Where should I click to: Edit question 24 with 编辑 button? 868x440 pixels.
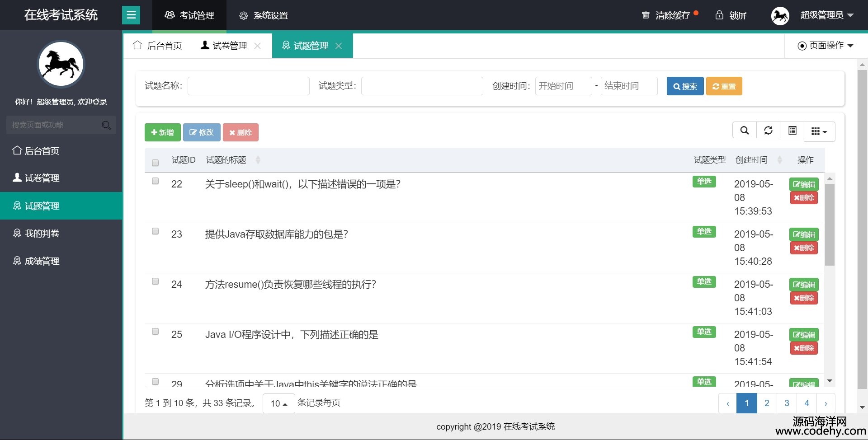click(804, 285)
